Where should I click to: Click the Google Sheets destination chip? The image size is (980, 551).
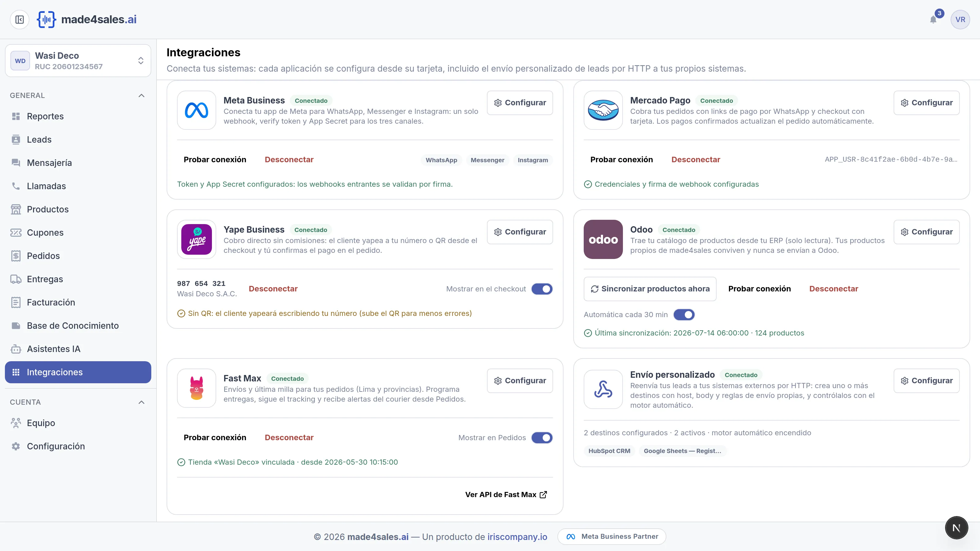683,451
